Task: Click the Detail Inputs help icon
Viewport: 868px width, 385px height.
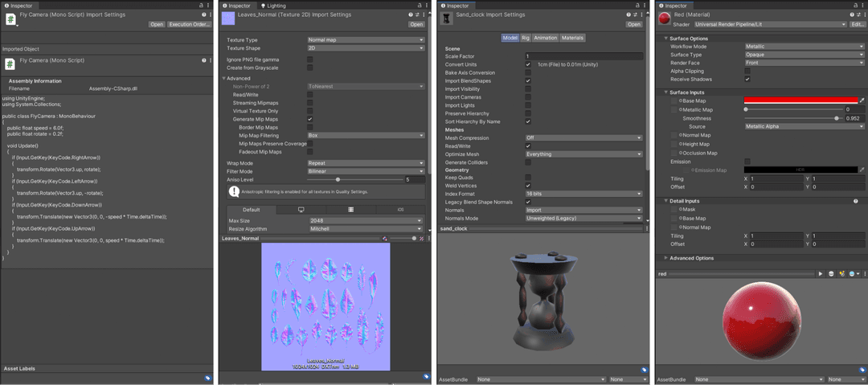Action: pyautogui.click(x=856, y=201)
